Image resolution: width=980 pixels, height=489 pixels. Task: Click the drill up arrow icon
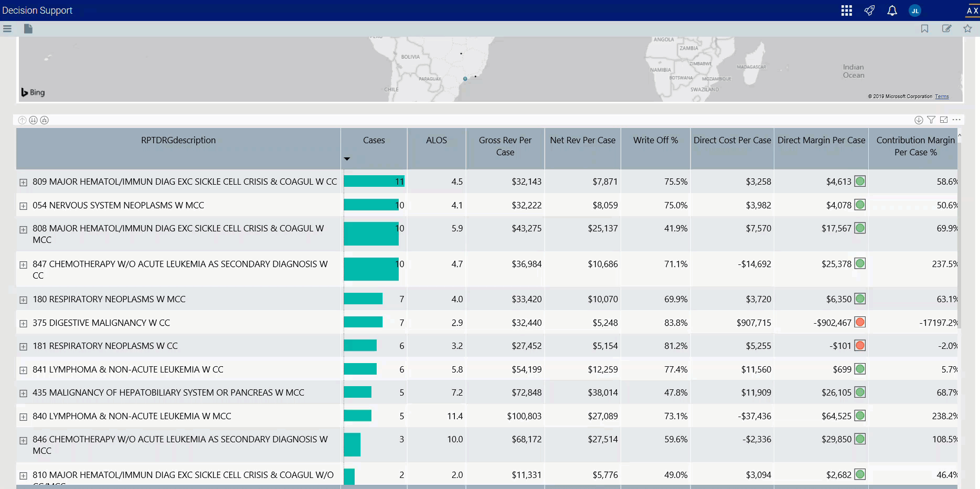pyautogui.click(x=22, y=120)
